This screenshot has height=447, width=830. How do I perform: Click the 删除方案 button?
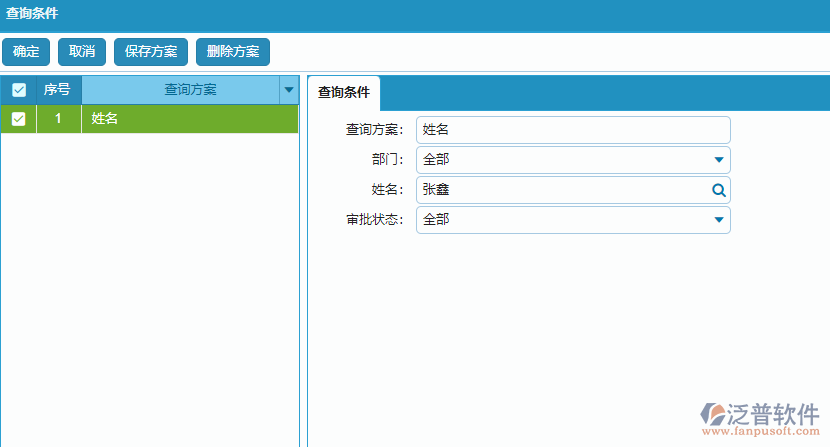tap(233, 52)
